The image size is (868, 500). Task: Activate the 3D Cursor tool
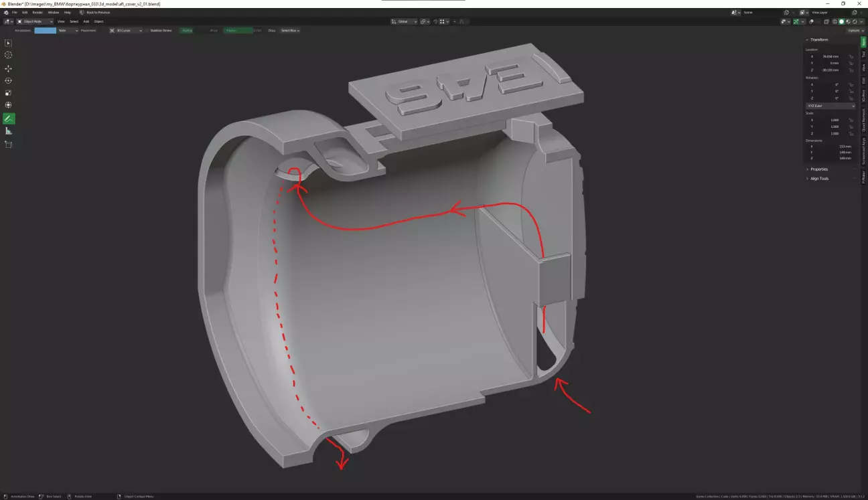(x=9, y=56)
